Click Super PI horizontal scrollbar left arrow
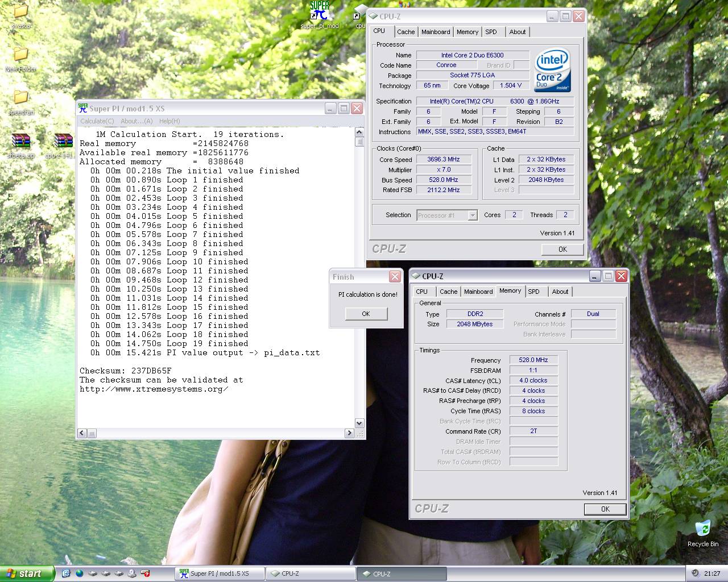This screenshot has width=728, height=582. 82,433
